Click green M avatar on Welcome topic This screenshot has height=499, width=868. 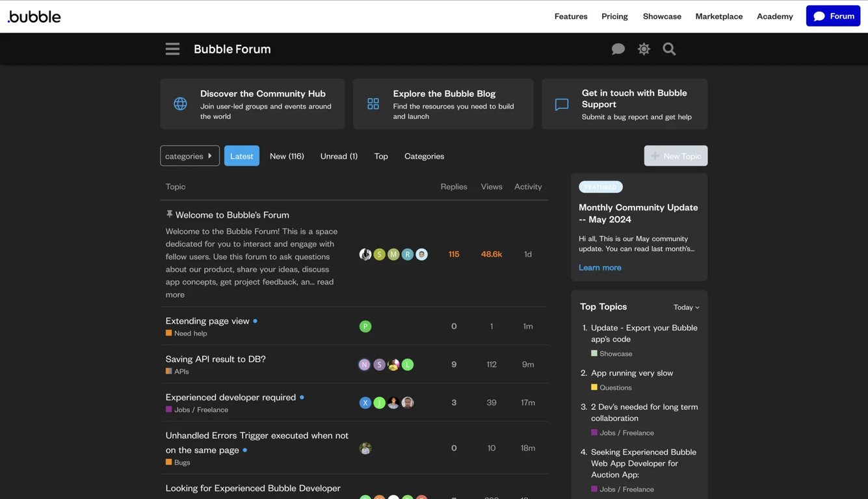click(393, 254)
